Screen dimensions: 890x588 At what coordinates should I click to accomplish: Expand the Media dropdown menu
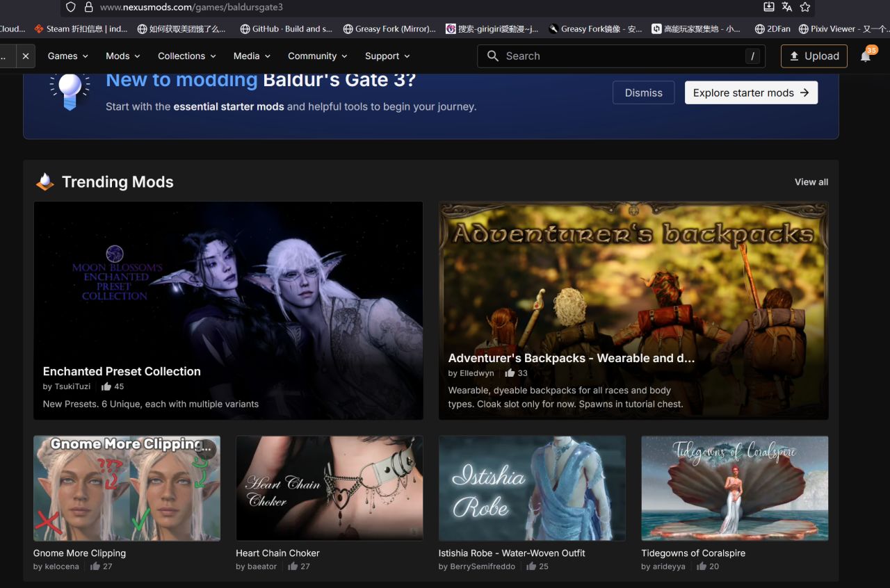click(x=252, y=56)
